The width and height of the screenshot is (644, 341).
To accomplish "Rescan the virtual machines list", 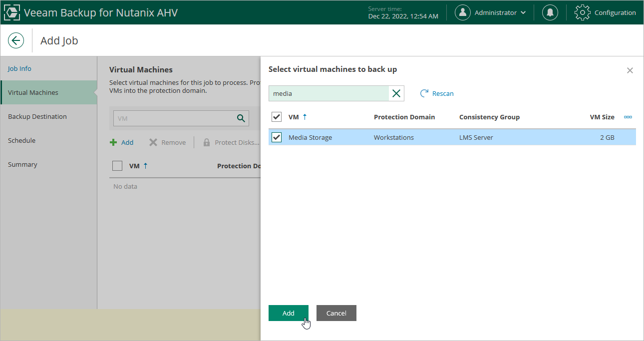I will (x=437, y=93).
